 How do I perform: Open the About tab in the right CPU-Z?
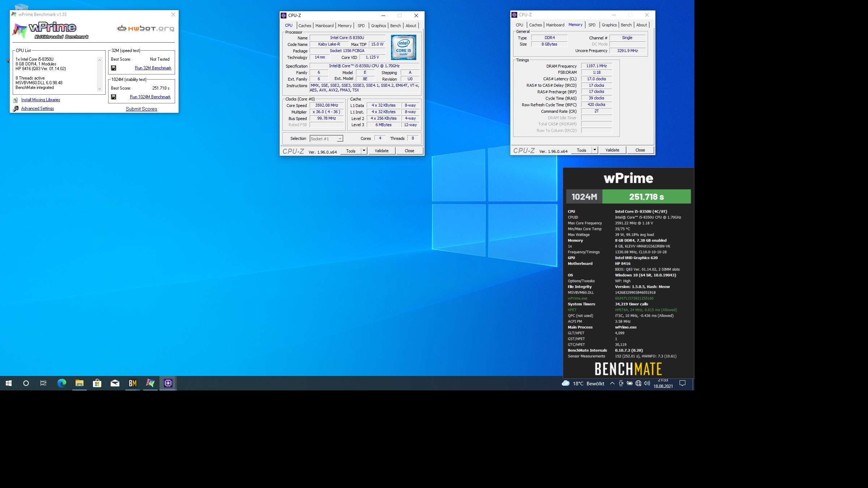tap(642, 25)
